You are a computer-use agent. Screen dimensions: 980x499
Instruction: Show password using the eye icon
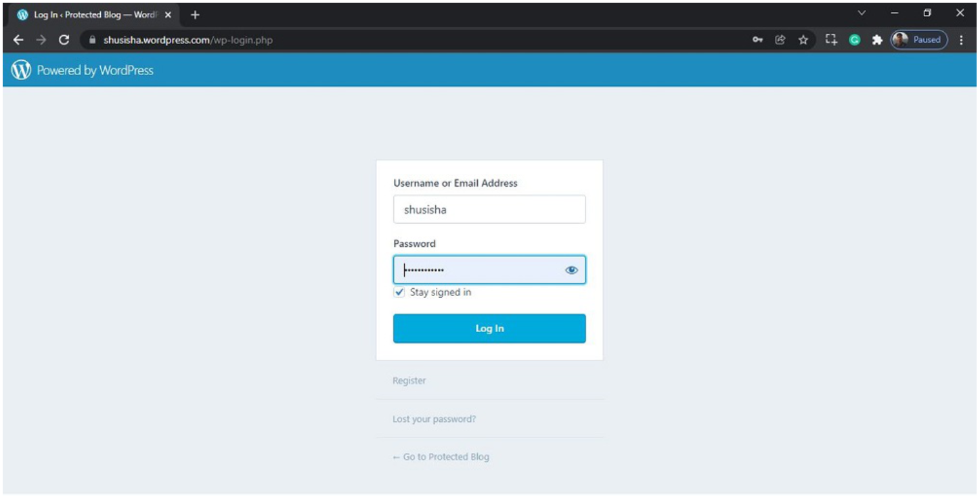[x=571, y=270]
